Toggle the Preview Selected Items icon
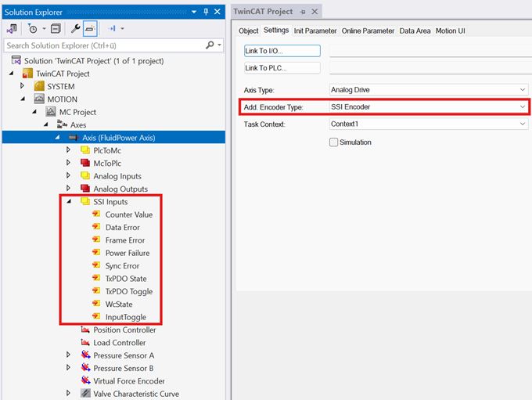 pos(90,29)
